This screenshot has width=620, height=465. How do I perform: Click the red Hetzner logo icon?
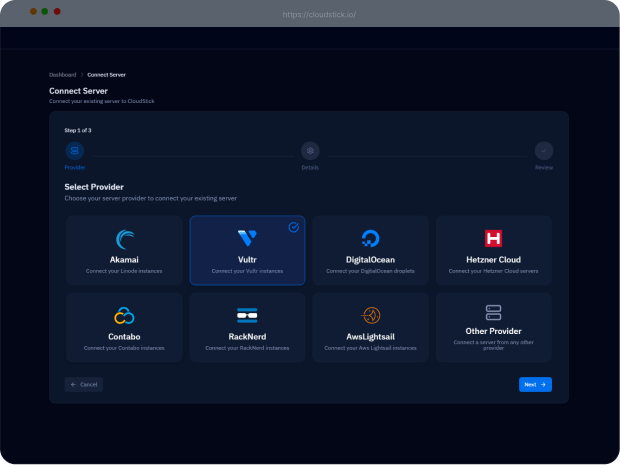click(x=493, y=238)
